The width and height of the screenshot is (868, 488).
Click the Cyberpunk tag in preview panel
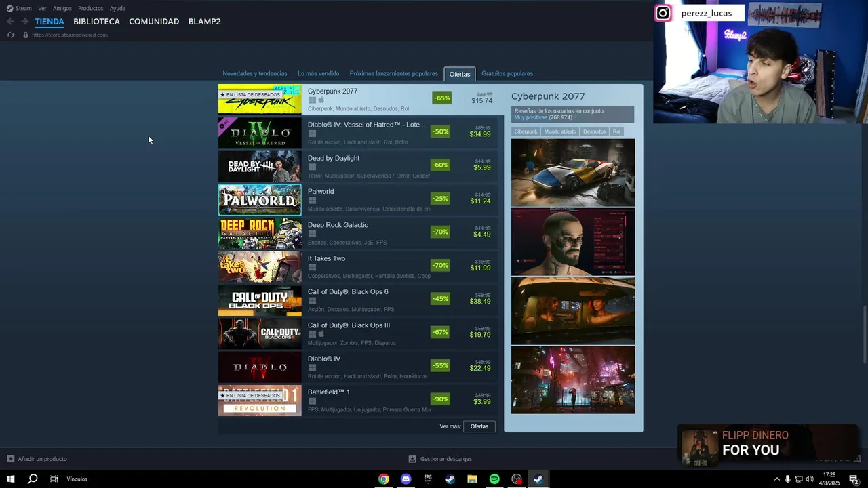coord(526,131)
